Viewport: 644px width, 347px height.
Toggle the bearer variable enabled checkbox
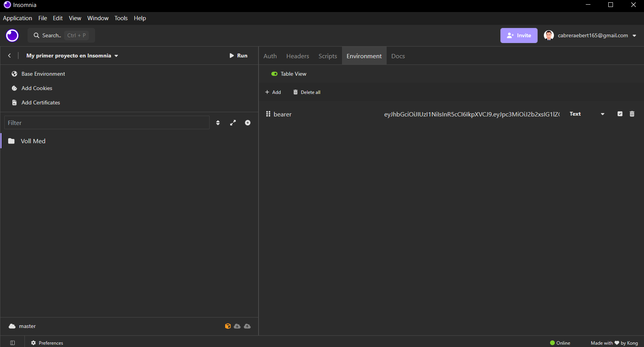pyautogui.click(x=620, y=114)
